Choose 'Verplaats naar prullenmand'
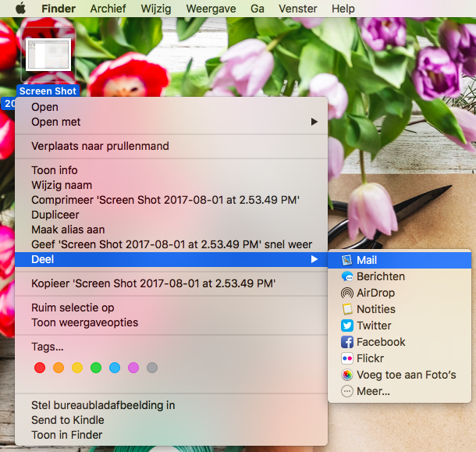Viewport: 476px width, 452px height. tap(100, 146)
